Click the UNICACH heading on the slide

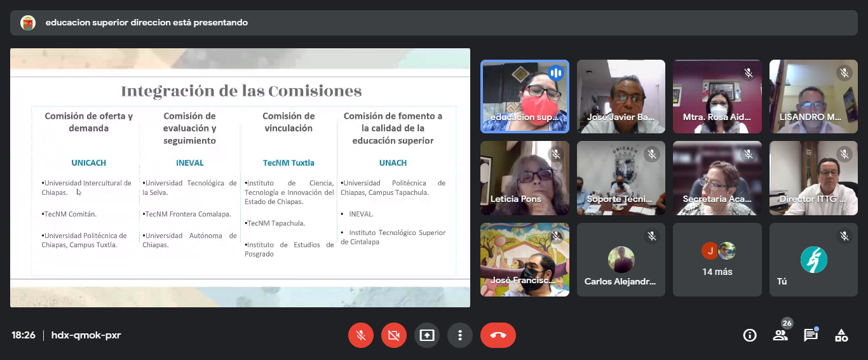[89, 163]
